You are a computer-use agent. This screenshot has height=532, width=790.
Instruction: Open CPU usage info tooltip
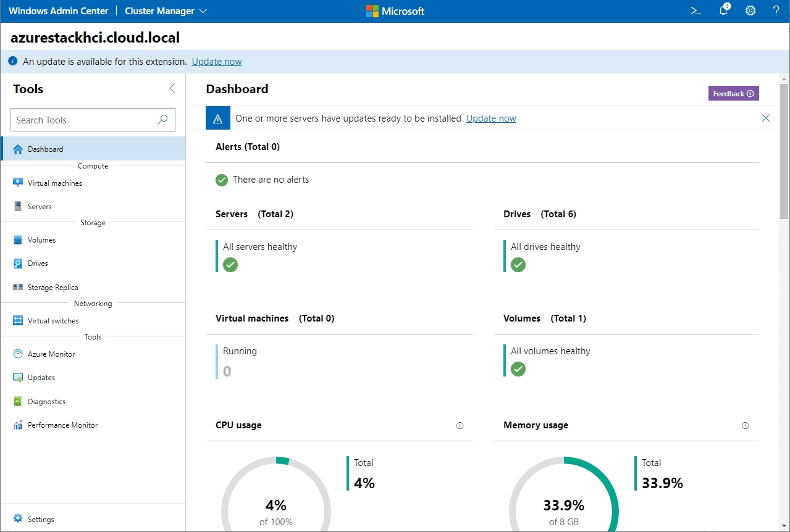[460, 425]
